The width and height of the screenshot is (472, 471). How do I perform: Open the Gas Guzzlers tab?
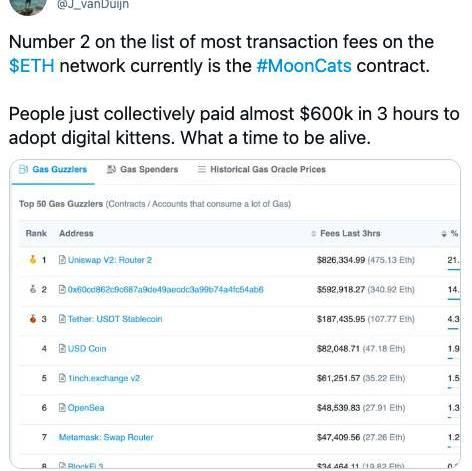(53, 169)
